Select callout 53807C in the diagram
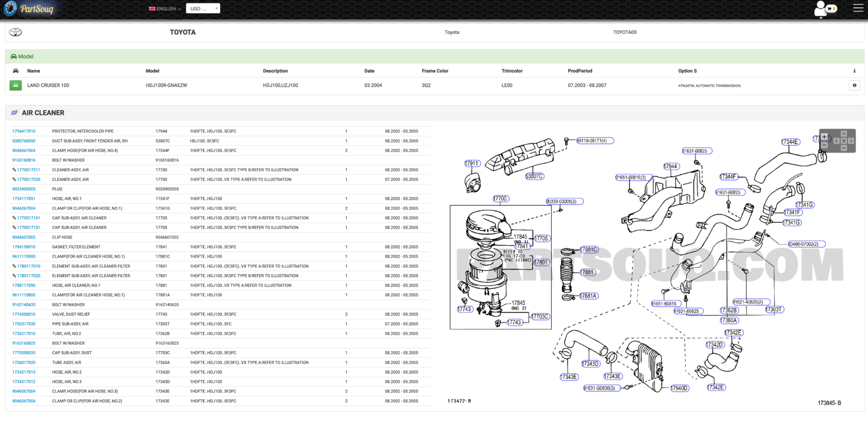The image size is (868, 424). (534, 176)
